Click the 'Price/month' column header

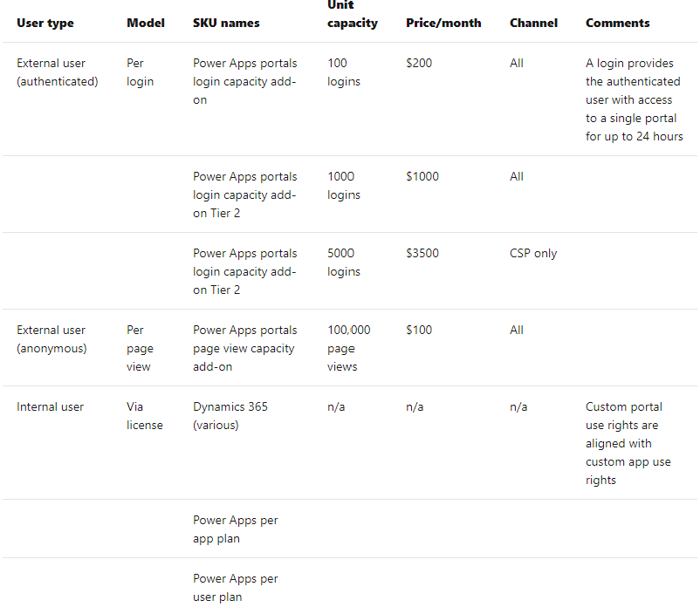point(443,23)
